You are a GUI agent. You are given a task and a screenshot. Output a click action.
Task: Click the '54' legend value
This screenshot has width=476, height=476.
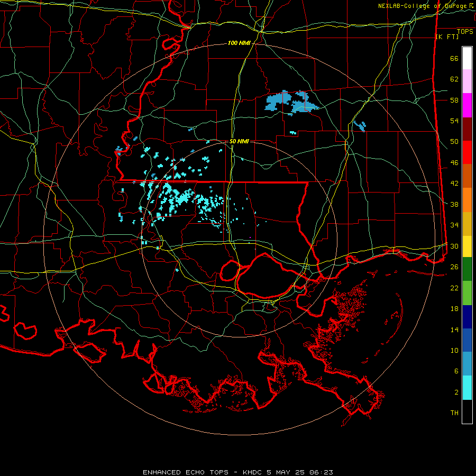tap(454, 121)
